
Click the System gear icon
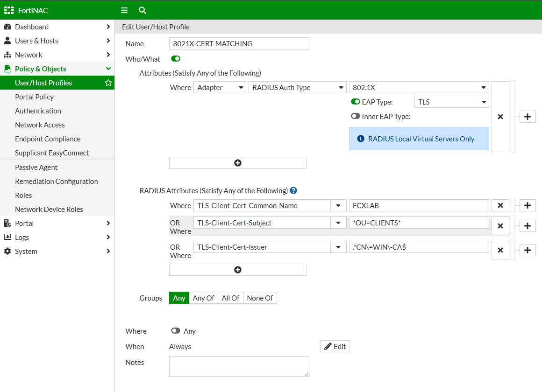coord(7,252)
